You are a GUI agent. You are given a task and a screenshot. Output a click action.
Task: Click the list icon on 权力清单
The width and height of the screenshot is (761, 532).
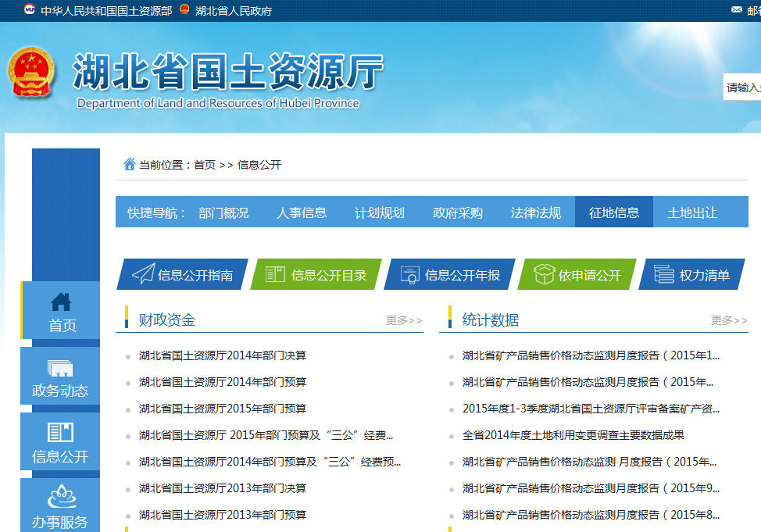click(664, 274)
